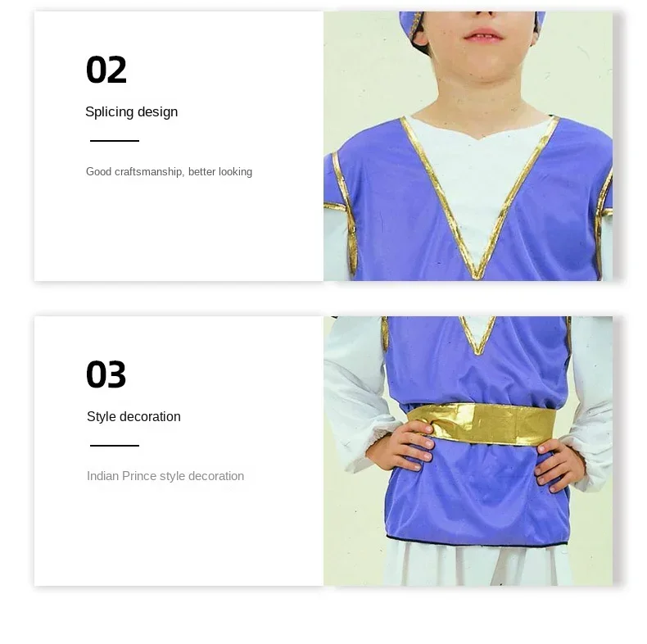The height and width of the screenshot is (644, 647).
Task: Click the white card panel of section 02
Action: click(x=179, y=146)
